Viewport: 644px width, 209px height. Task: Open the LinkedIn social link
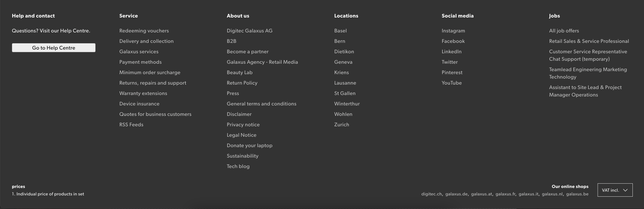[x=451, y=51]
